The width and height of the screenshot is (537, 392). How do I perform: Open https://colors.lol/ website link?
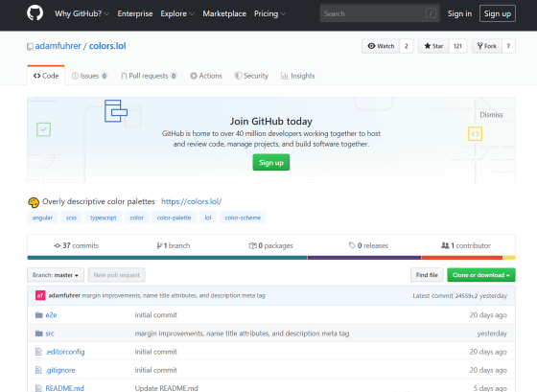pos(191,201)
